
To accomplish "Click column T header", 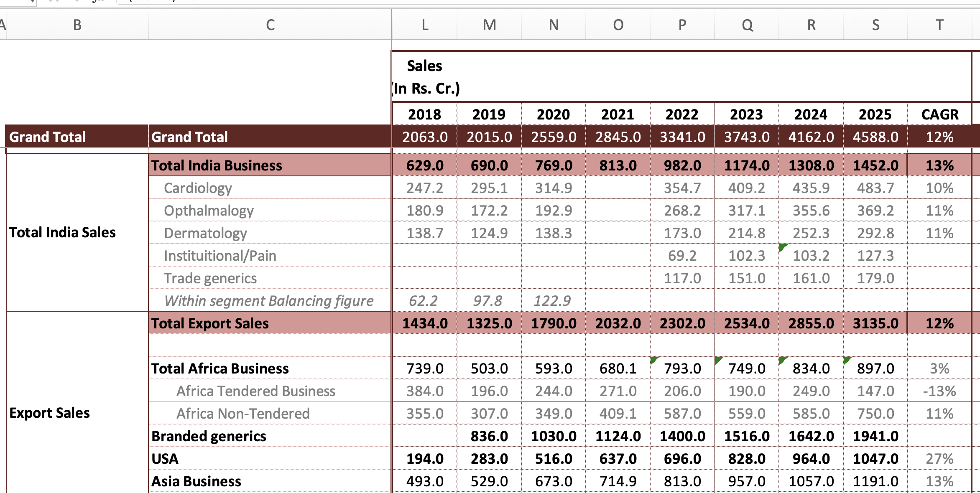I will pyautogui.click(x=939, y=25).
